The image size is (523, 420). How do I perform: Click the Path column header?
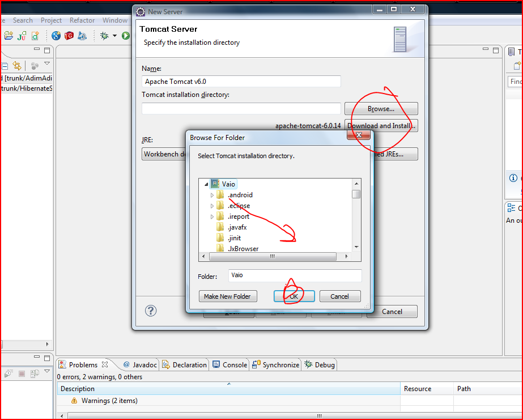click(x=488, y=389)
